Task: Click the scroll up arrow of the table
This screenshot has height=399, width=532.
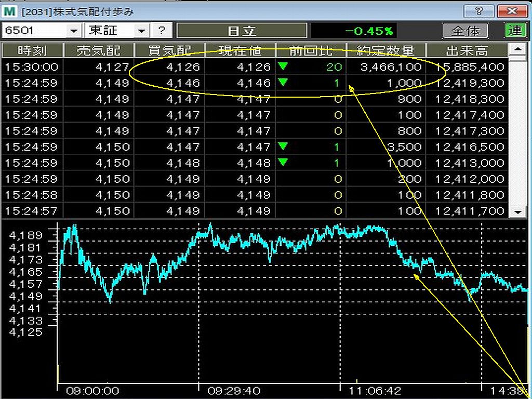Action: [518, 50]
